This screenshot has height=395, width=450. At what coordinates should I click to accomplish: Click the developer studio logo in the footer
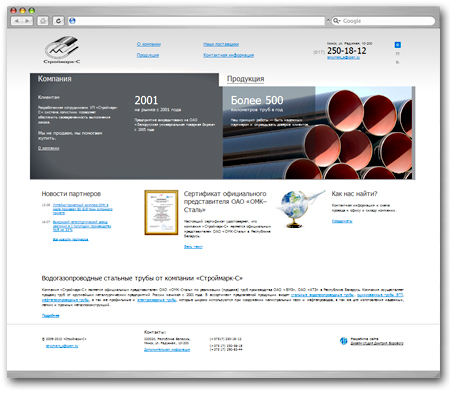tap(343, 341)
